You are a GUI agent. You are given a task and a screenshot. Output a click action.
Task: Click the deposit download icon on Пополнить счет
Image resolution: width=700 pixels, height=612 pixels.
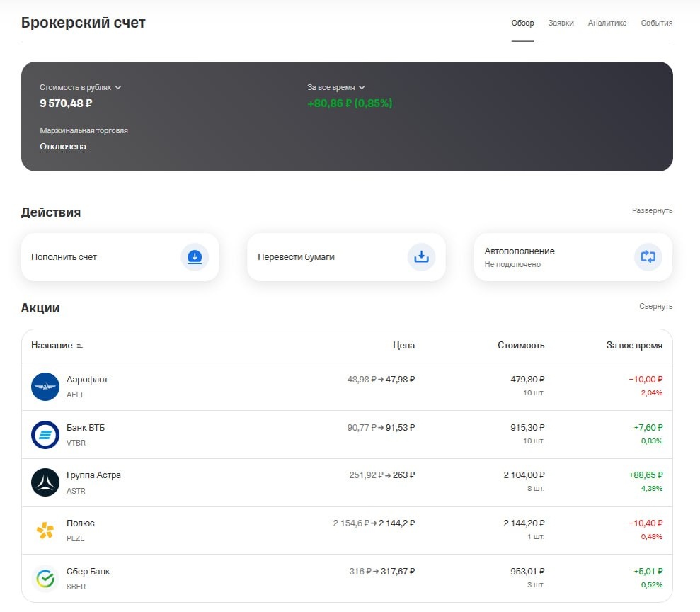click(195, 257)
